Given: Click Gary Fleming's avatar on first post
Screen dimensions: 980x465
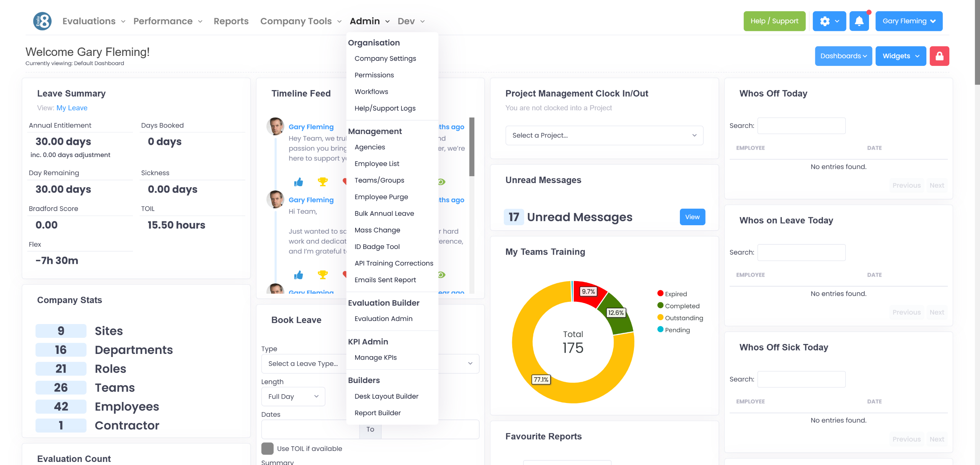Looking at the screenshot, I should click(x=275, y=126).
